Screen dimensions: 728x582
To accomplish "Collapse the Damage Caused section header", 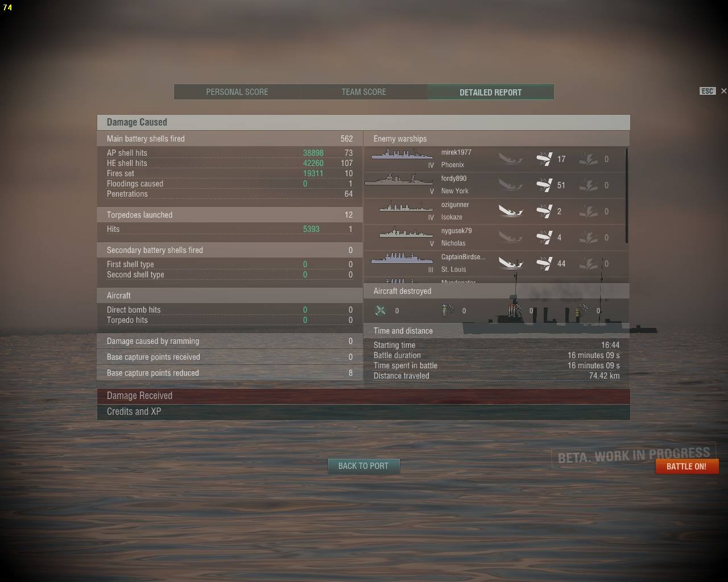I will pos(363,122).
